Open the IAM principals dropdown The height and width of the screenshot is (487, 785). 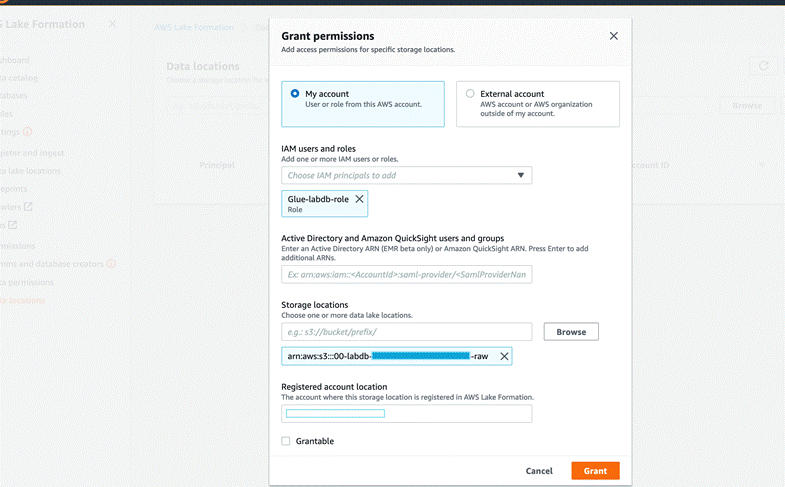tap(400, 175)
